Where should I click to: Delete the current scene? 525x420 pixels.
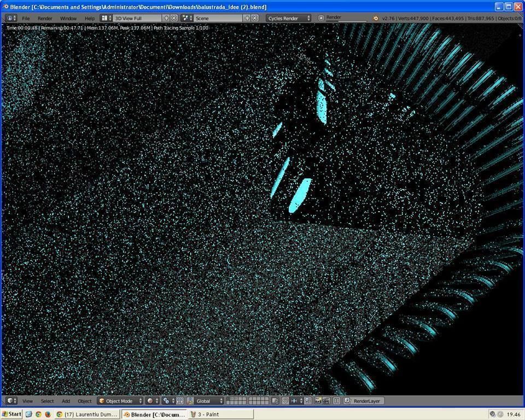click(x=255, y=18)
